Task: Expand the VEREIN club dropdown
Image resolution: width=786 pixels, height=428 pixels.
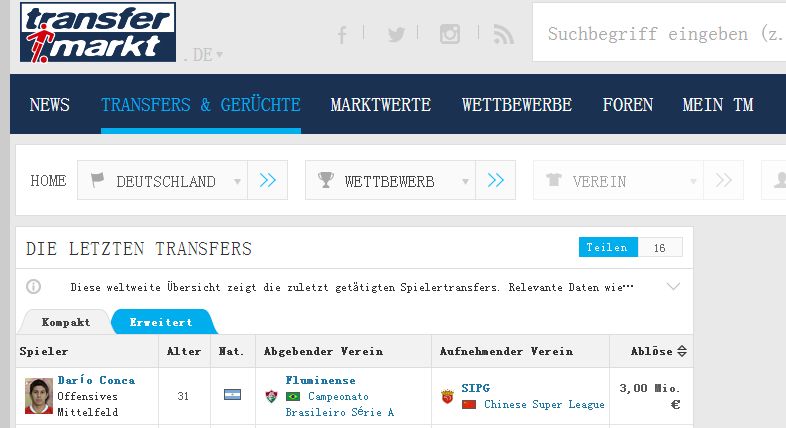Action: pos(619,180)
